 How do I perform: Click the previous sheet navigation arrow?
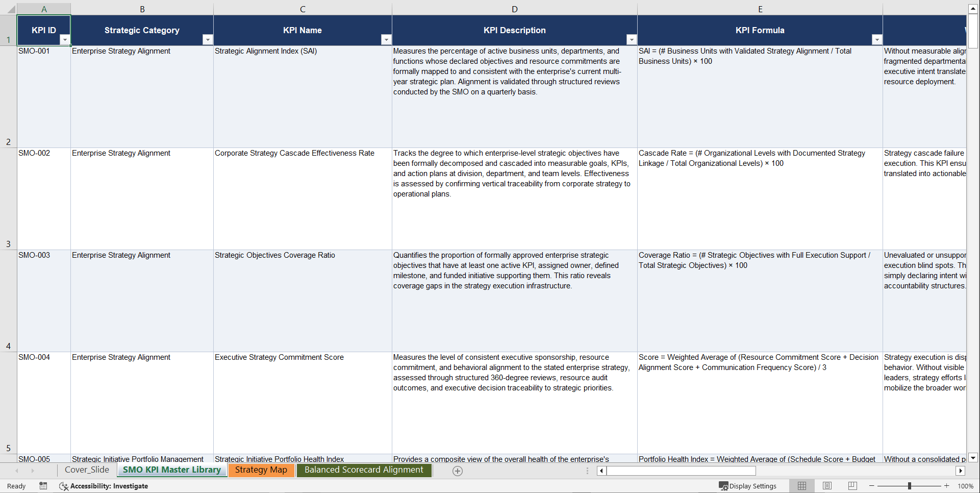17,471
